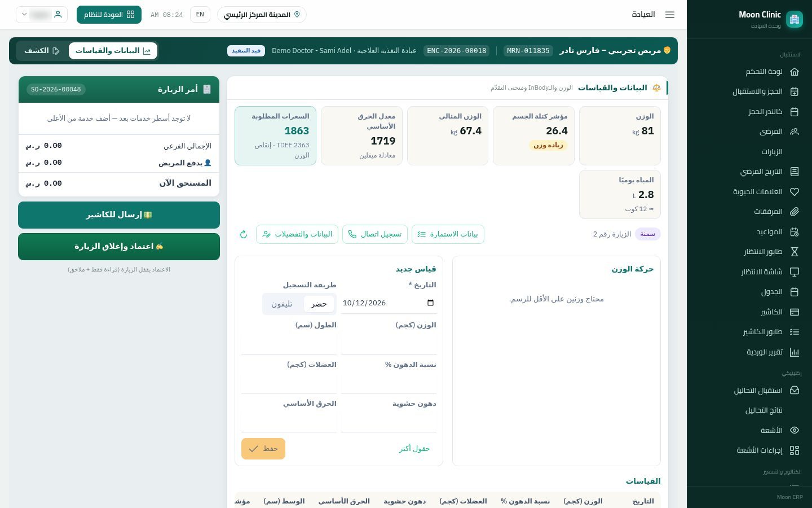
Task: Click إرسال للكاشير button
Action: [x=119, y=215]
